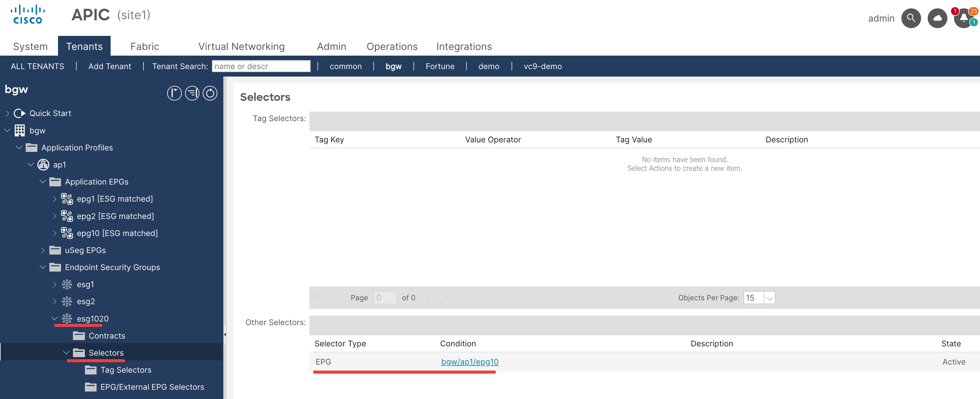This screenshot has height=399, width=980.
Task: Open the notifications bell icon
Action: tap(963, 18)
